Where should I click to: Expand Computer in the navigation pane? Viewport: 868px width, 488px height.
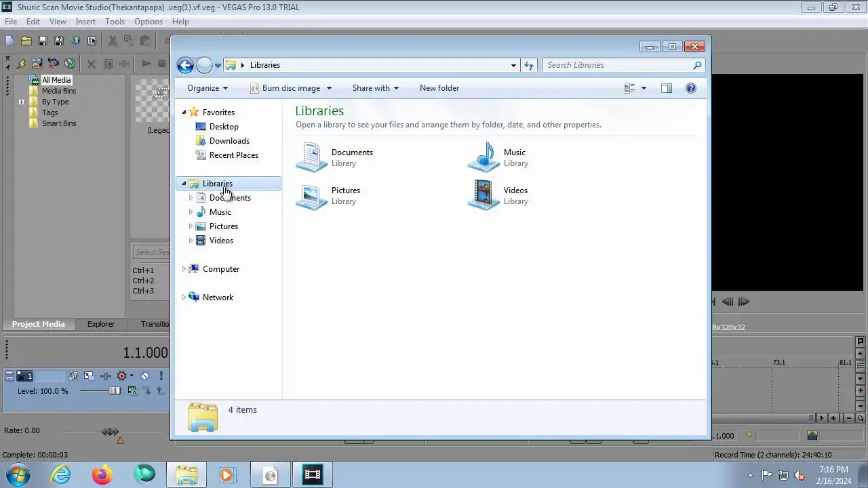pyautogui.click(x=184, y=269)
